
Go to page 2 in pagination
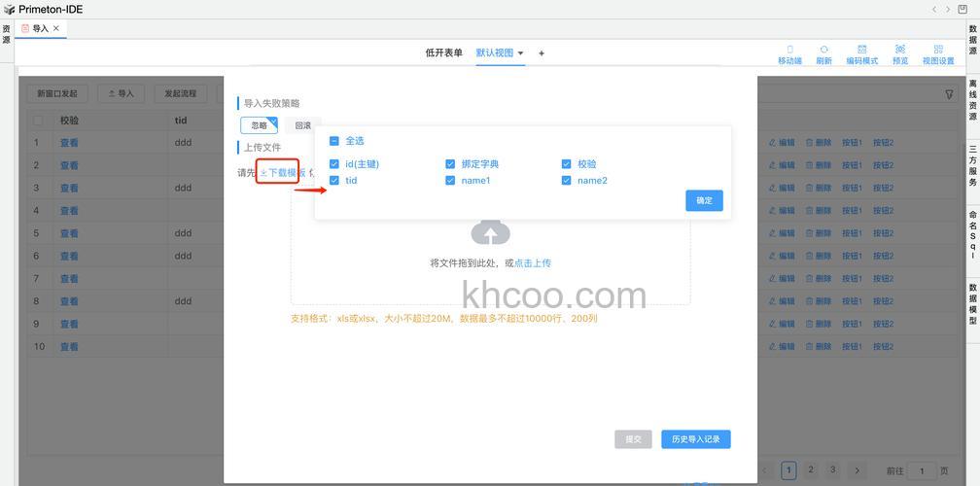(811, 469)
